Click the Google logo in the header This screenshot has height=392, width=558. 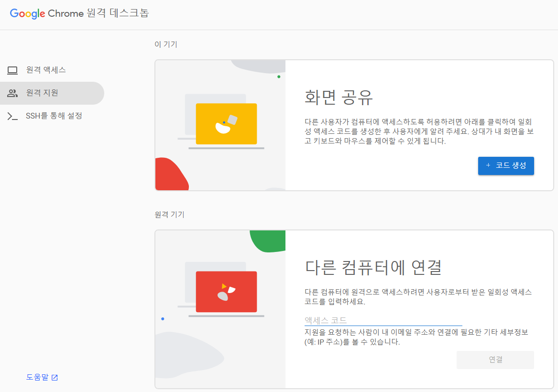point(27,13)
